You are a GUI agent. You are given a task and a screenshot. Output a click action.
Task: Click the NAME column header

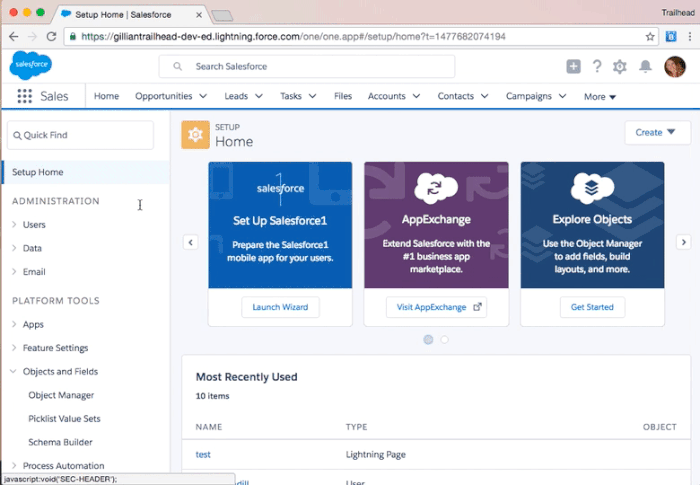tap(208, 427)
